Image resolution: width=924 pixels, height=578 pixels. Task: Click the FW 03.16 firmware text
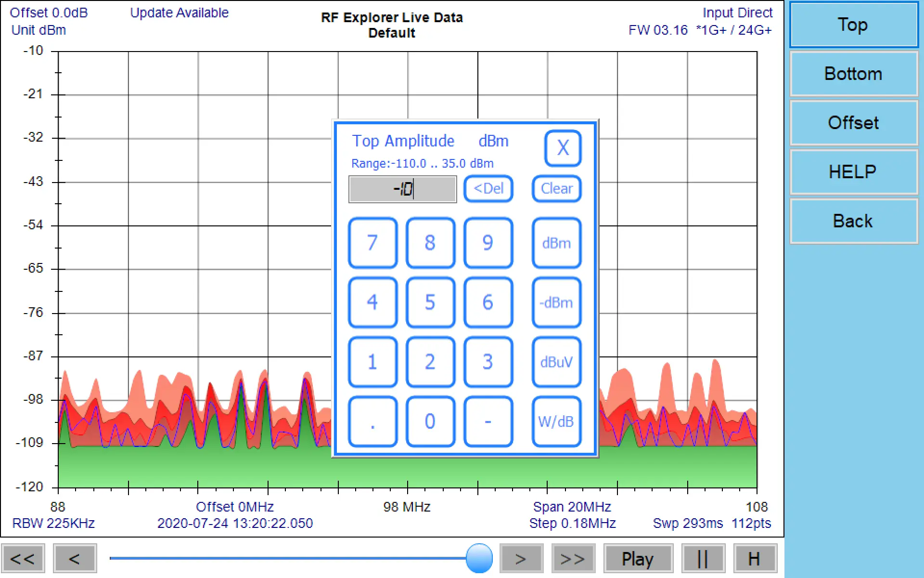point(658,30)
